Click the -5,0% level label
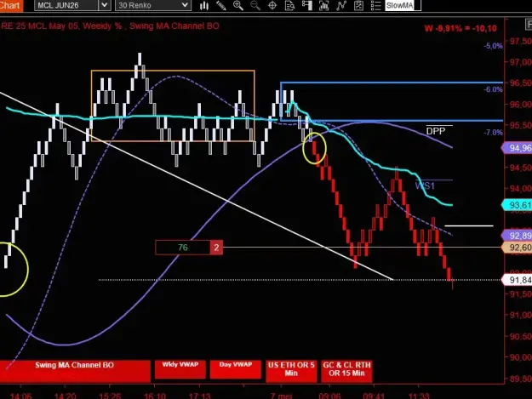This screenshot has width=532, height=399. tap(493, 46)
